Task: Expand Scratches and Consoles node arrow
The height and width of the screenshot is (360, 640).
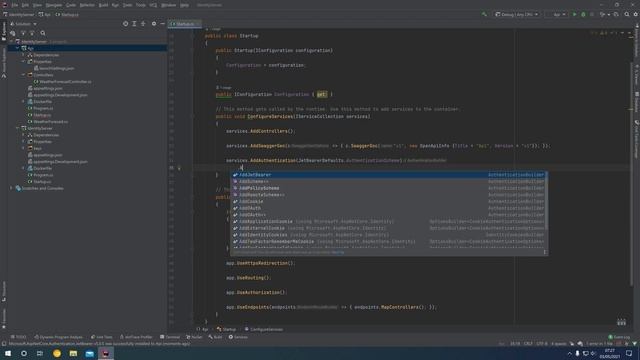Action: coord(11,188)
